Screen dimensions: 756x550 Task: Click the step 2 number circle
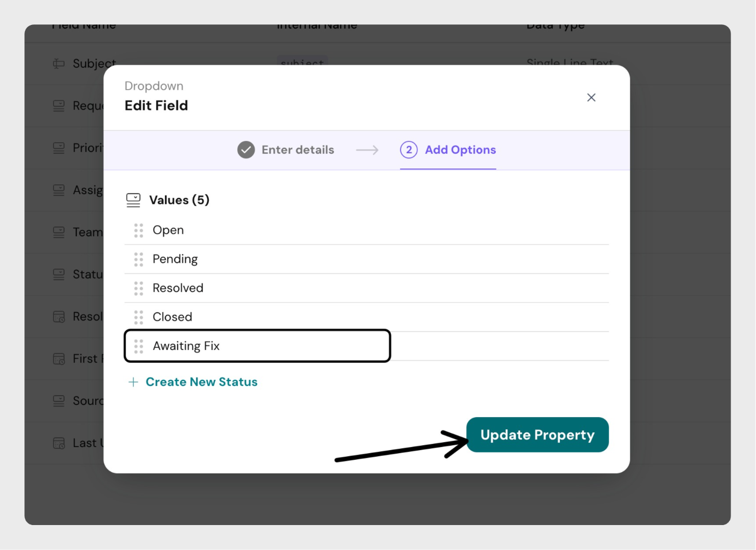click(x=409, y=150)
